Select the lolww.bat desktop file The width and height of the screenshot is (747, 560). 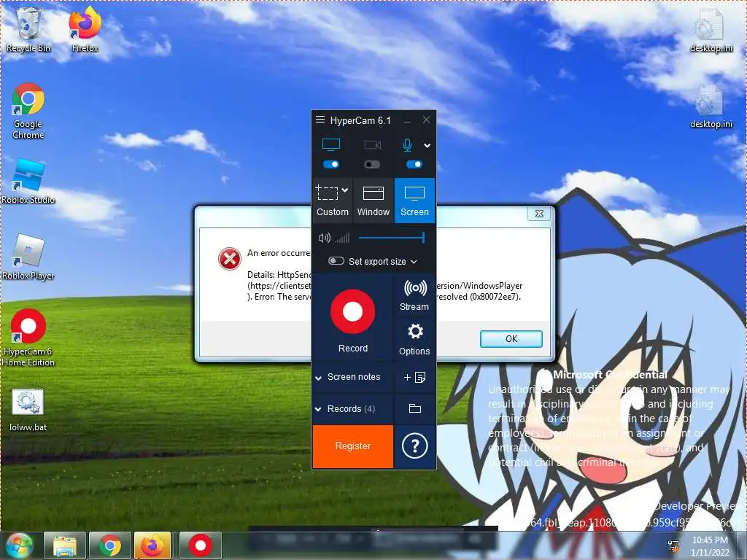pyautogui.click(x=28, y=410)
